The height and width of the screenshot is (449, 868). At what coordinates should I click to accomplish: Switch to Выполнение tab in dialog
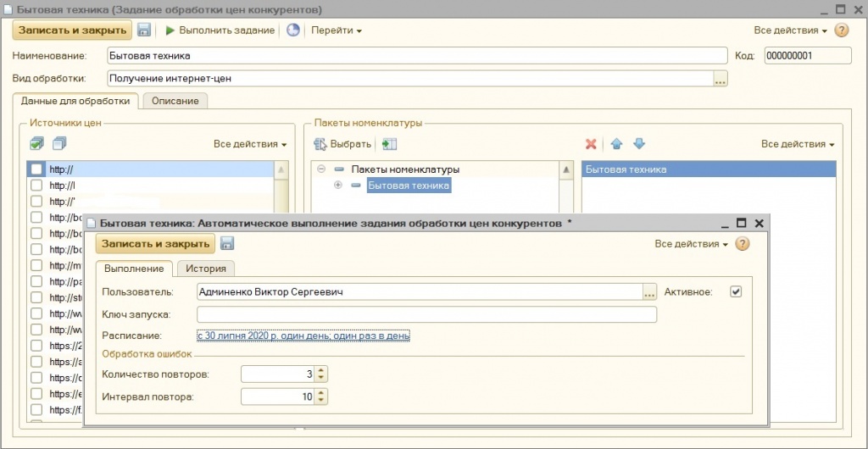click(134, 269)
